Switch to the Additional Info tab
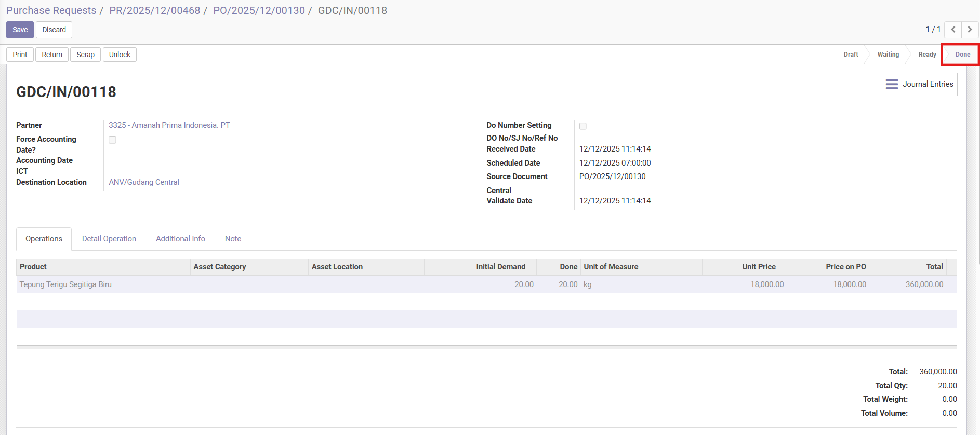The width and height of the screenshot is (980, 435). (x=180, y=239)
